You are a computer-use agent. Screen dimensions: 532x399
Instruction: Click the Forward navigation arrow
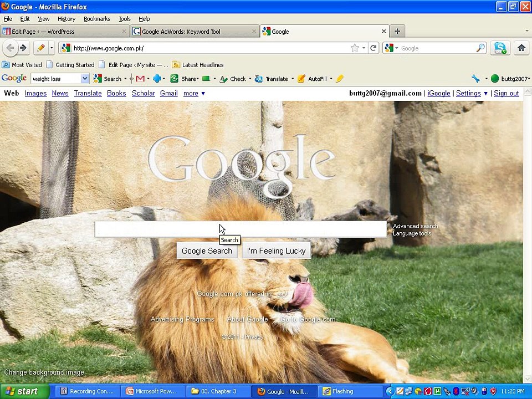pyautogui.click(x=23, y=48)
